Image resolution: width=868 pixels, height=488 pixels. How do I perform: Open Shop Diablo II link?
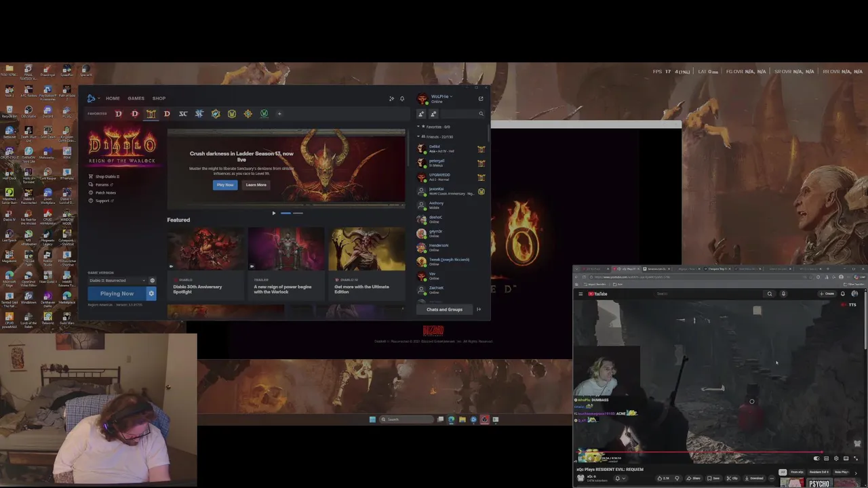click(x=107, y=177)
